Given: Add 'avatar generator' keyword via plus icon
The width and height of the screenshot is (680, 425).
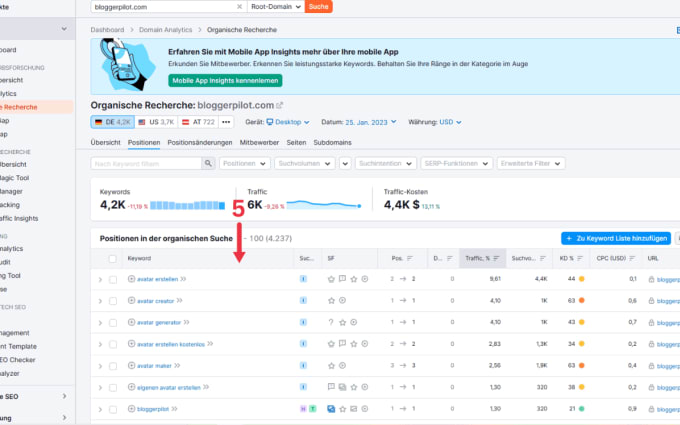Looking at the screenshot, I should pos(131,322).
